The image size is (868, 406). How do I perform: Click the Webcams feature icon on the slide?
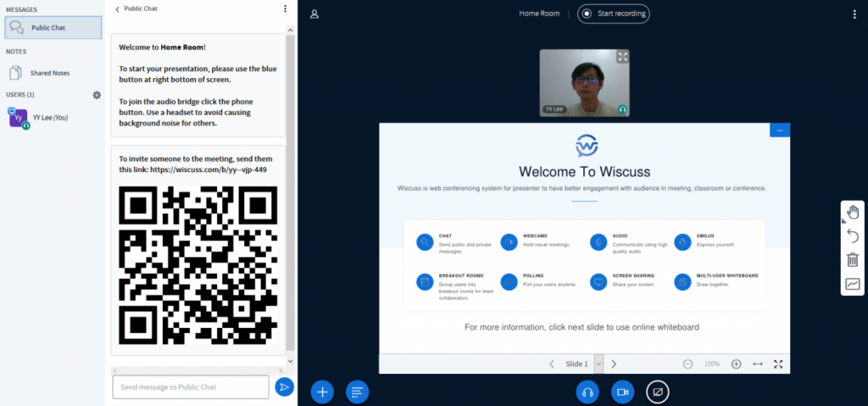point(509,242)
